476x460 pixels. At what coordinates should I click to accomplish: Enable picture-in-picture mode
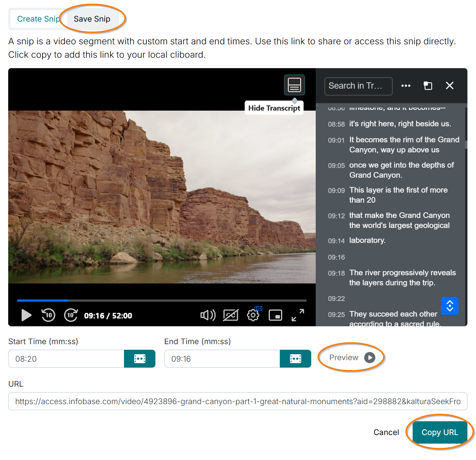click(x=275, y=315)
